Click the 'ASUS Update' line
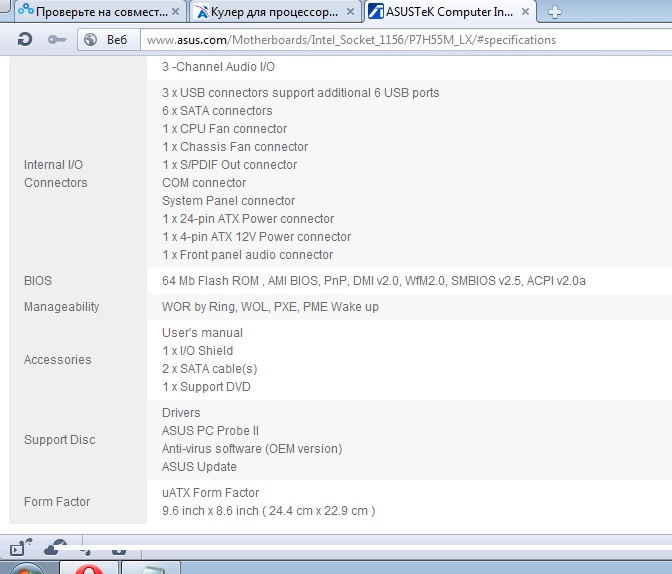The height and width of the screenshot is (574, 672). 199,467
